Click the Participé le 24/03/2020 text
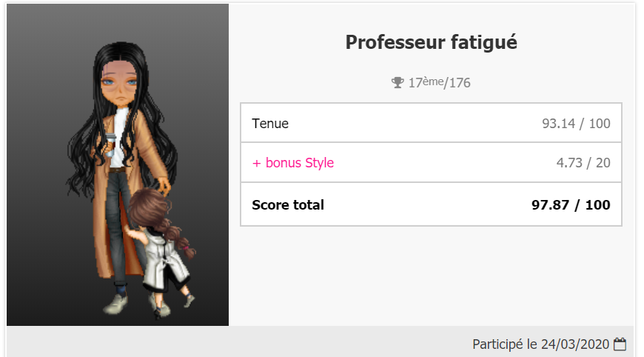644x357 pixels. (x=540, y=344)
